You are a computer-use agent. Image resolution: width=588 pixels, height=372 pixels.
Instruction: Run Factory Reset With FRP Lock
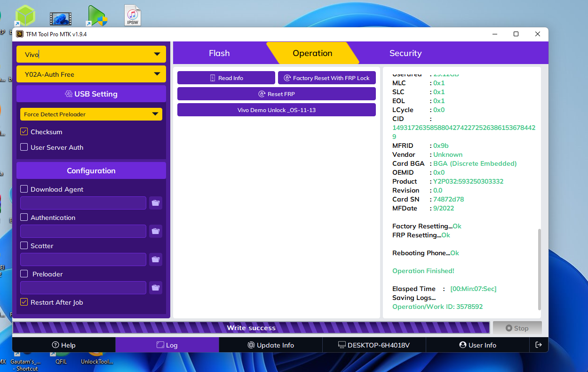pyautogui.click(x=327, y=78)
